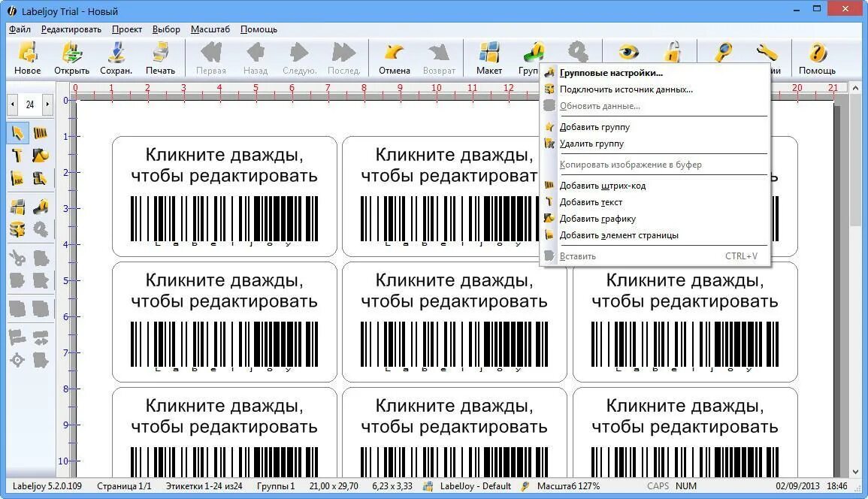Increase label number with right stepper arrow
The height and width of the screenshot is (499, 868).
pyautogui.click(x=47, y=104)
